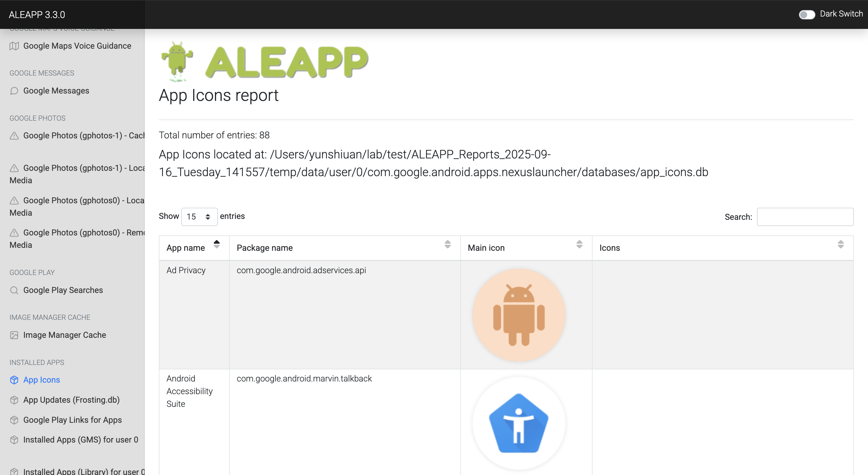Screen dimensions: 868x475
Task: Open Google Maps Voice Guidance report
Action: (x=77, y=46)
